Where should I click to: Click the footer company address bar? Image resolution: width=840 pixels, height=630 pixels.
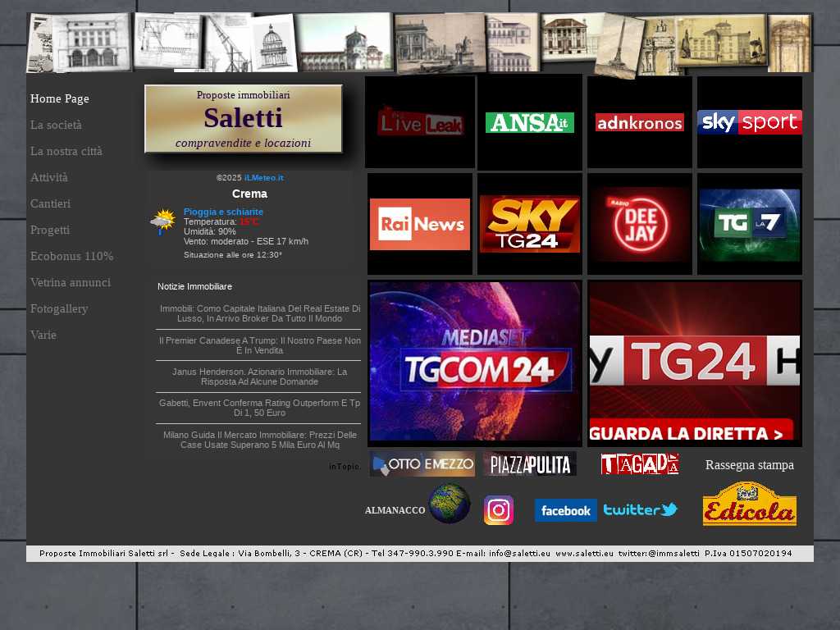420,554
